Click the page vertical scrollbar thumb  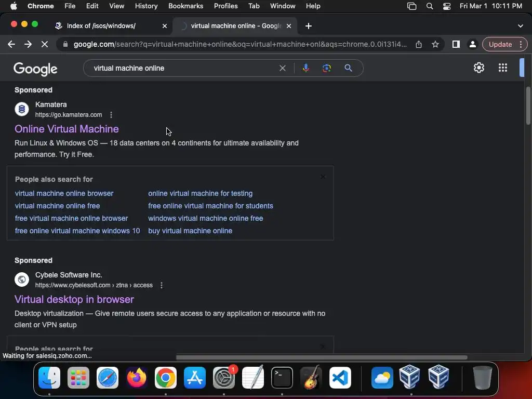pyautogui.click(x=528, y=106)
